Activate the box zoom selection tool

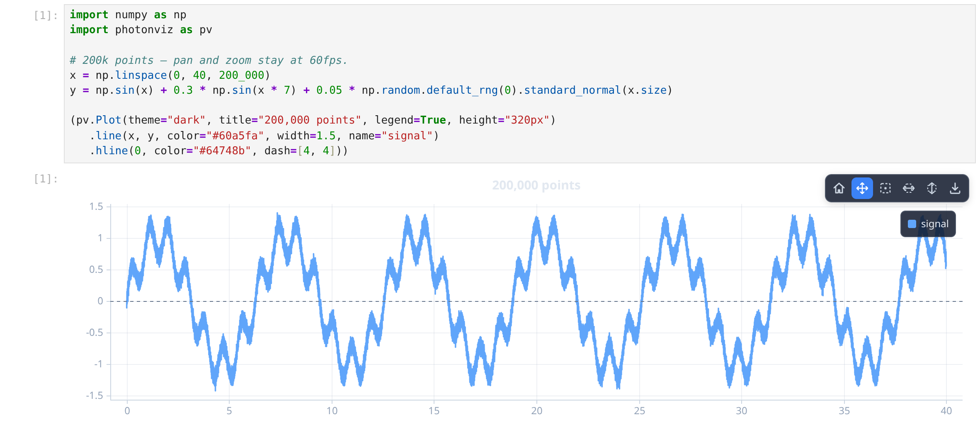885,188
